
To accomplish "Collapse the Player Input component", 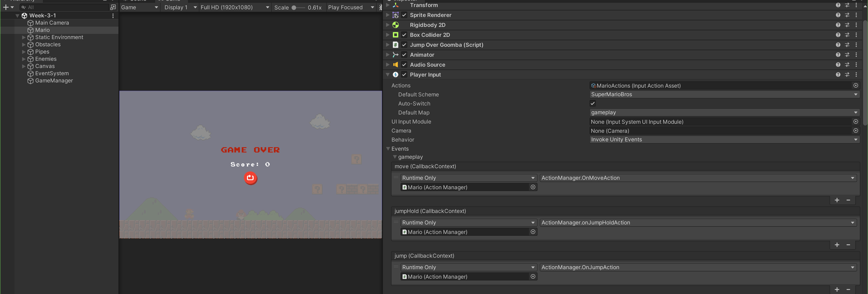I will [x=387, y=75].
